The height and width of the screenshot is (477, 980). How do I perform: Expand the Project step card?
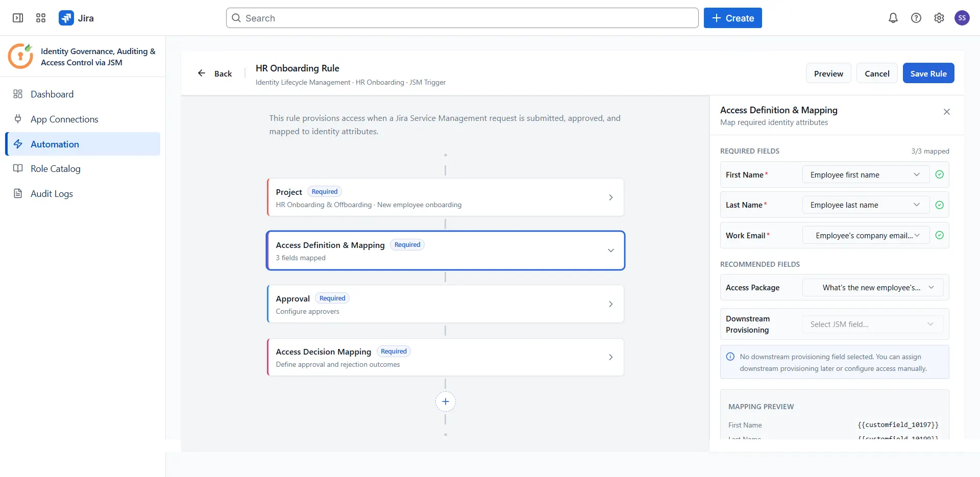tap(446, 197)
